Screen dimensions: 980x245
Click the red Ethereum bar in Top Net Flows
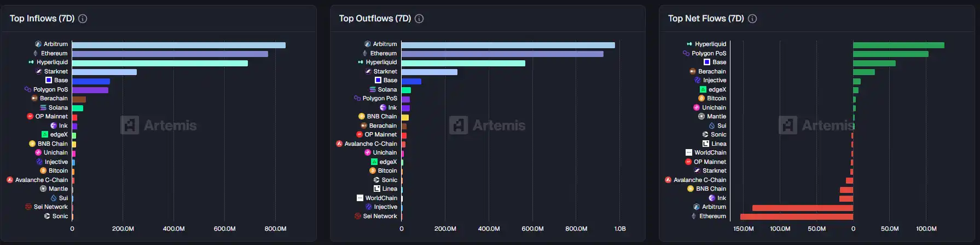tap(796, 216)
